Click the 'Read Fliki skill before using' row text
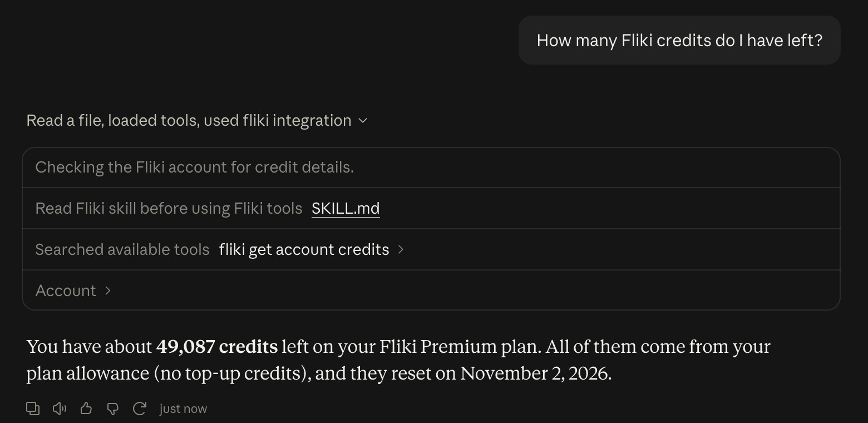The width and height of the screenshot is (868, 423). coord(169,208)
